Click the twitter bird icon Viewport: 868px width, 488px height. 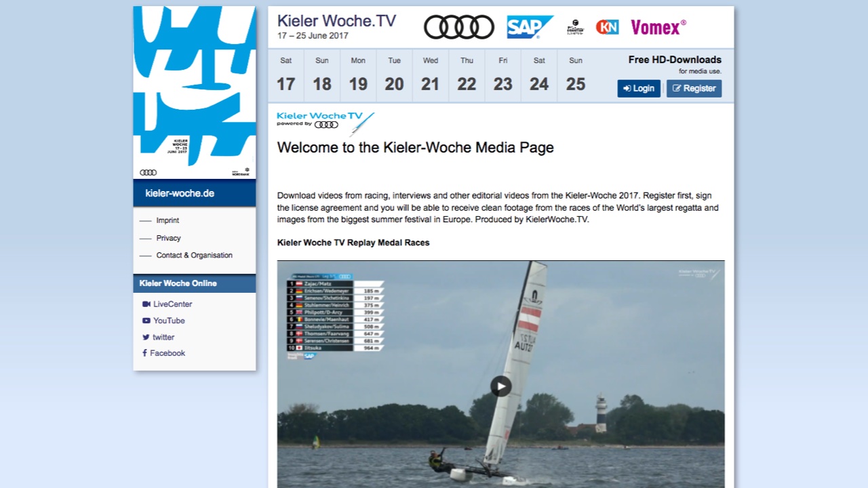(x=146, y=337)
